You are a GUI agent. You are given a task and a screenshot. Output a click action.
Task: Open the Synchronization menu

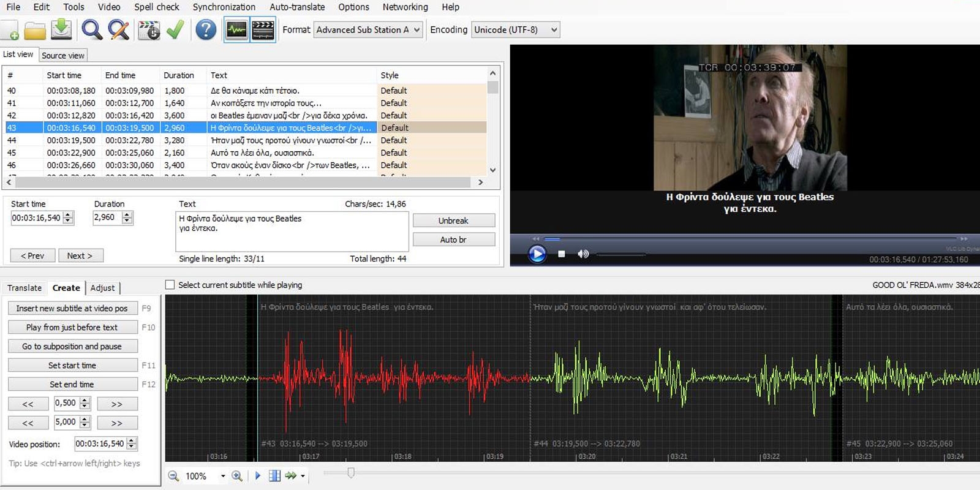tap(224, 7)
